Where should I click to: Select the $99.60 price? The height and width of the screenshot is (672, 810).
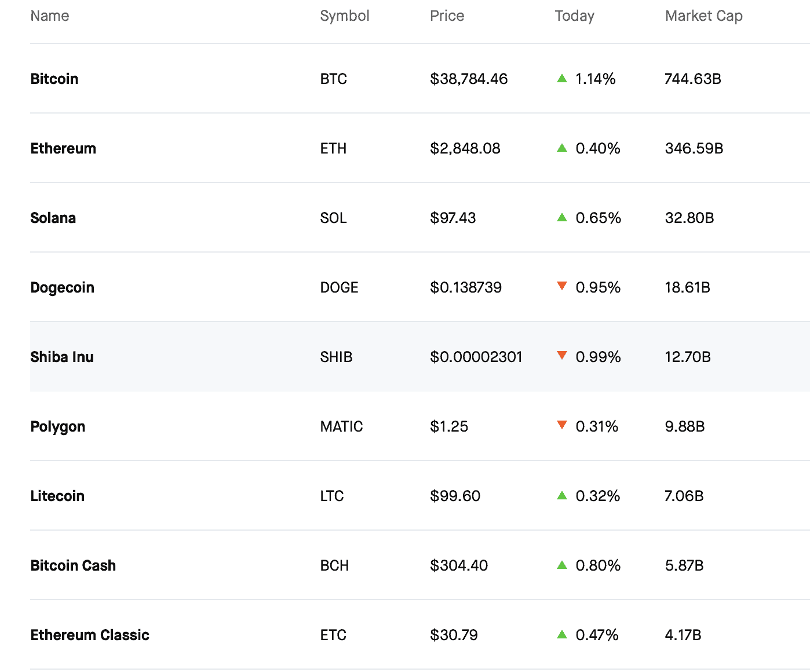pyautogui.click(x=455, y=496)
